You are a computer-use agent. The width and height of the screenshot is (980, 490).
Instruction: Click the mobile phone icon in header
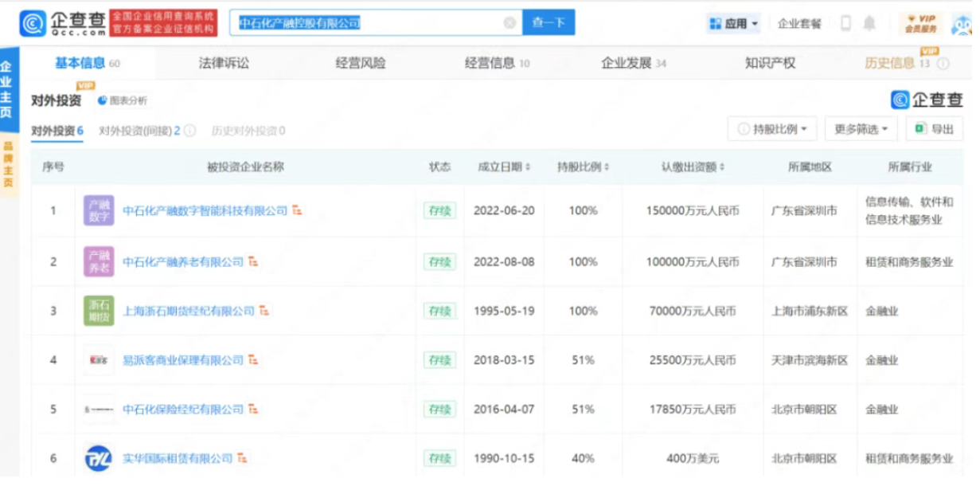coord(845,24)
